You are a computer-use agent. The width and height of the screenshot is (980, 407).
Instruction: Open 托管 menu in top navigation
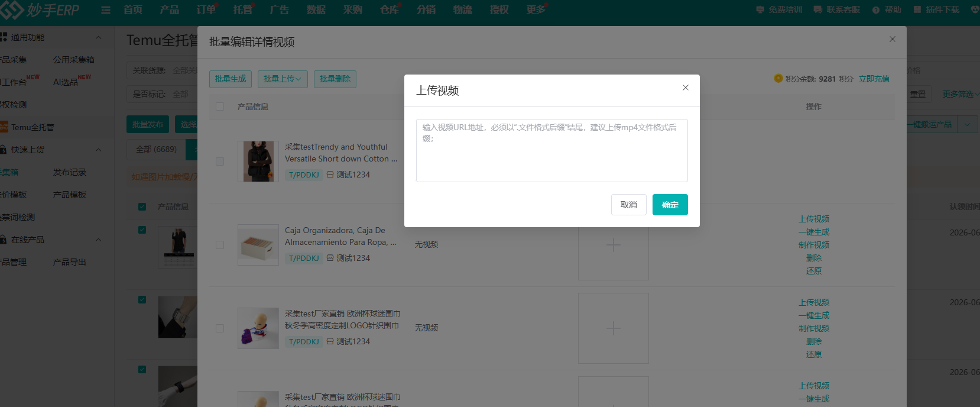(x=243, y=9)
